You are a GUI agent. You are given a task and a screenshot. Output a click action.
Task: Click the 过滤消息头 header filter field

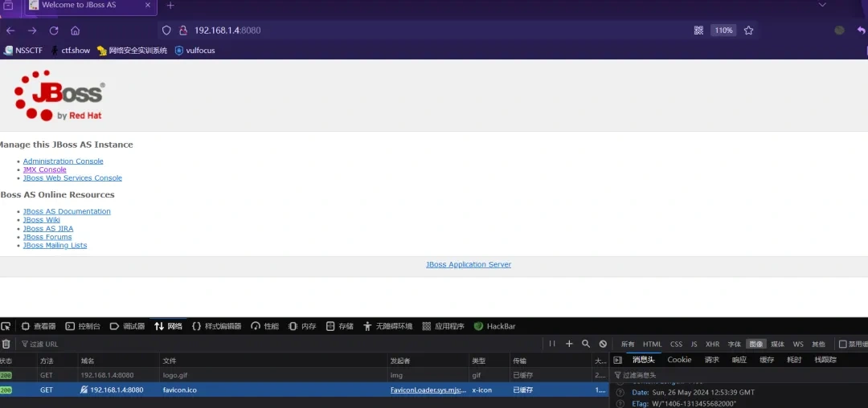point(741,375)
